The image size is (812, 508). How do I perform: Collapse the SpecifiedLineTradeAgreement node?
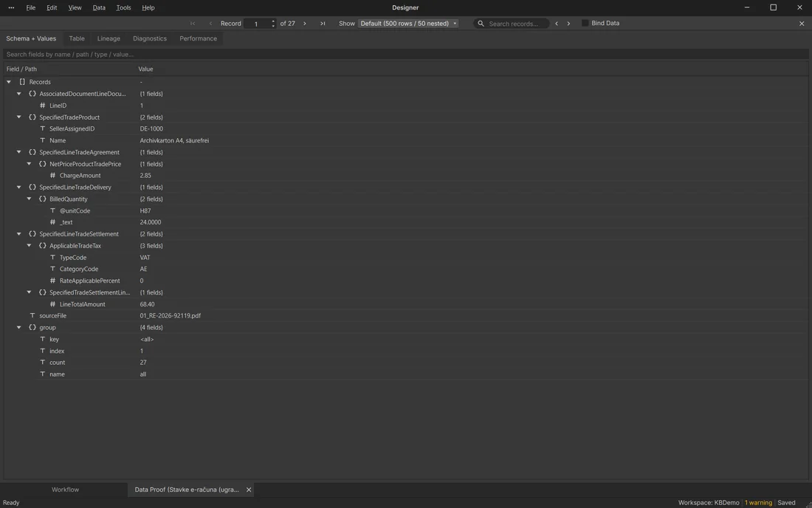click(19, 152)
